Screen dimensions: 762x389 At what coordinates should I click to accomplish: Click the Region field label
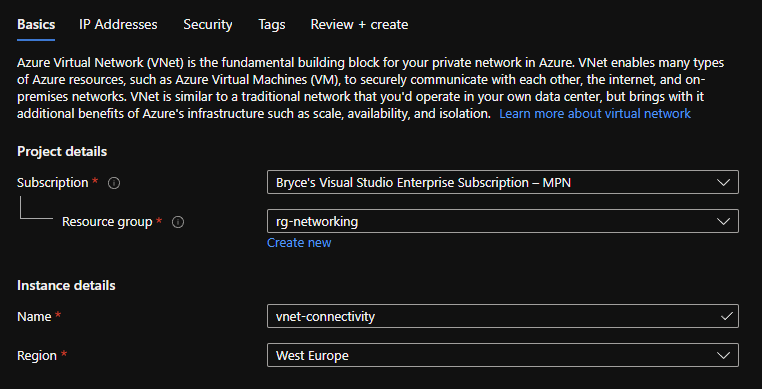point(37,355)
